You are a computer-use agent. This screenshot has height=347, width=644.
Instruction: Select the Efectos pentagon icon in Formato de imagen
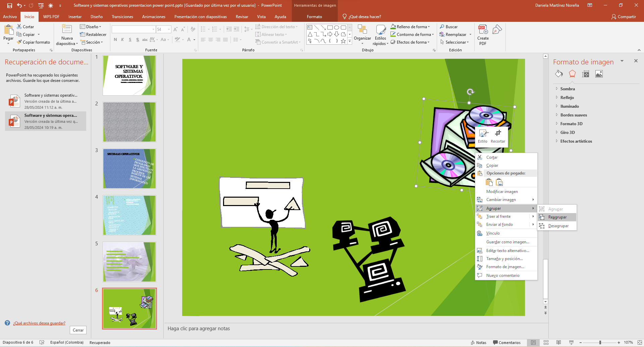tap(572, 74)
